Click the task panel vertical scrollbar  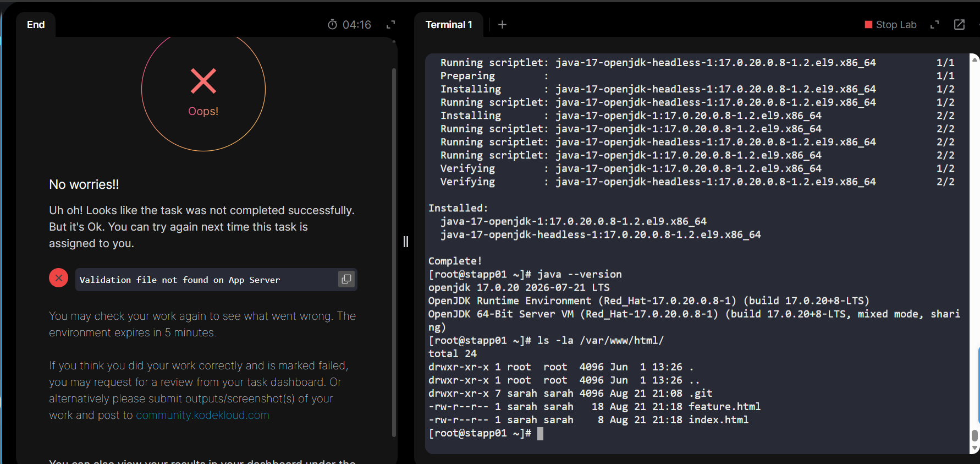coord(394,253)
